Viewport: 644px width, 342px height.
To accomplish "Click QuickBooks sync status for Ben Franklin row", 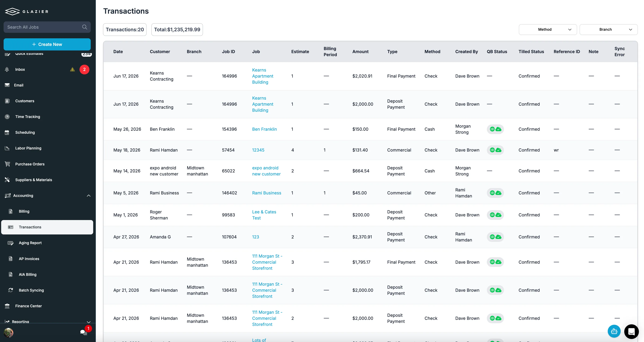I will pos(495,129).
